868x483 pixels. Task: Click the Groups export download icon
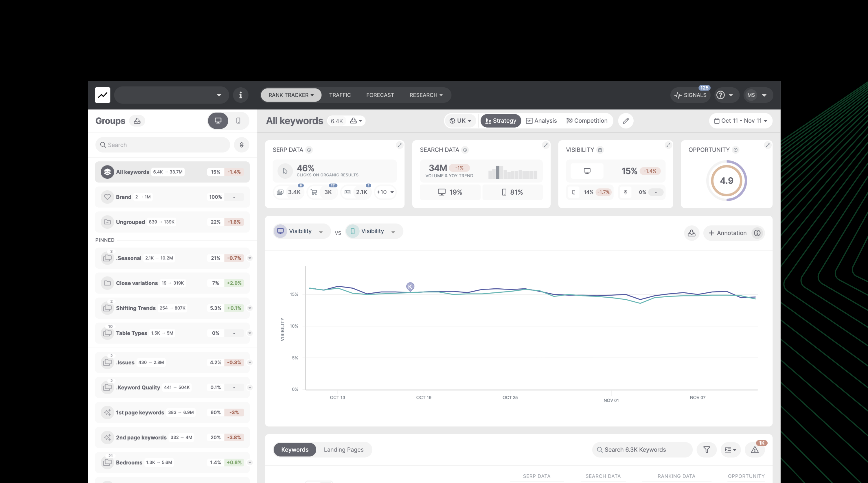click(137, 121)
